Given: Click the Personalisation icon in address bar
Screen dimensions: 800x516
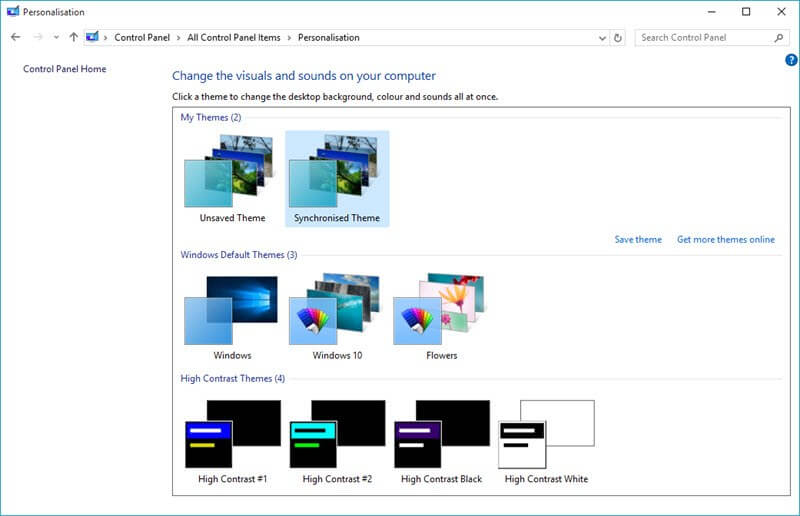Looking at the screenshot, I should [x=92, y=37].
